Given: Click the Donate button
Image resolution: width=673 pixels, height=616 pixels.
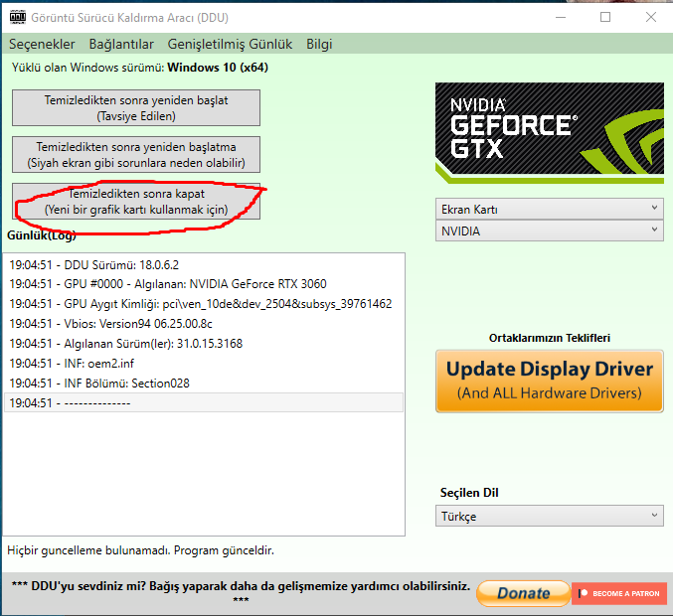Looking at the screenshot, I should tap(523, 593).
